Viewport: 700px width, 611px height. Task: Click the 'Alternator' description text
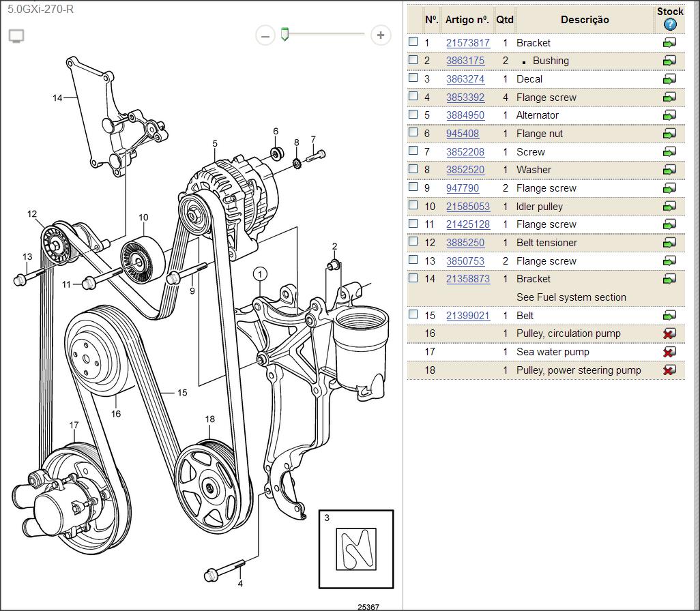(x=537, y=115)
